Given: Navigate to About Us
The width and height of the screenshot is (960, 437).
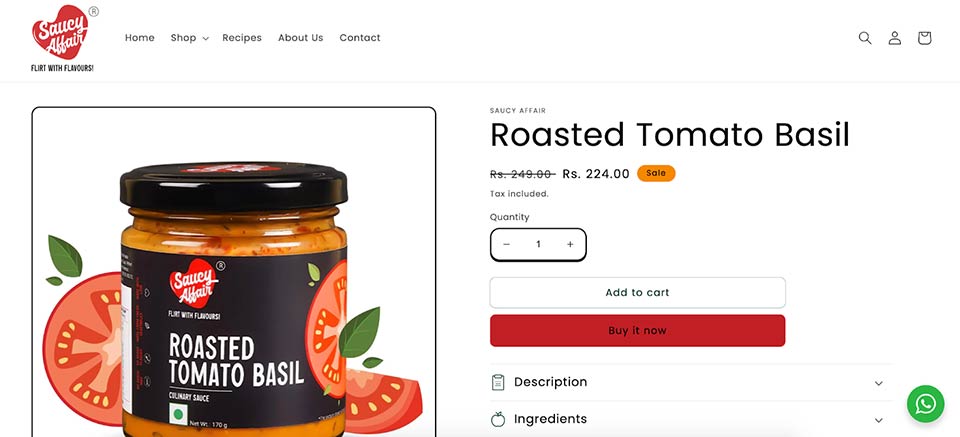Looking at the screenshot, I should point(301,38).
